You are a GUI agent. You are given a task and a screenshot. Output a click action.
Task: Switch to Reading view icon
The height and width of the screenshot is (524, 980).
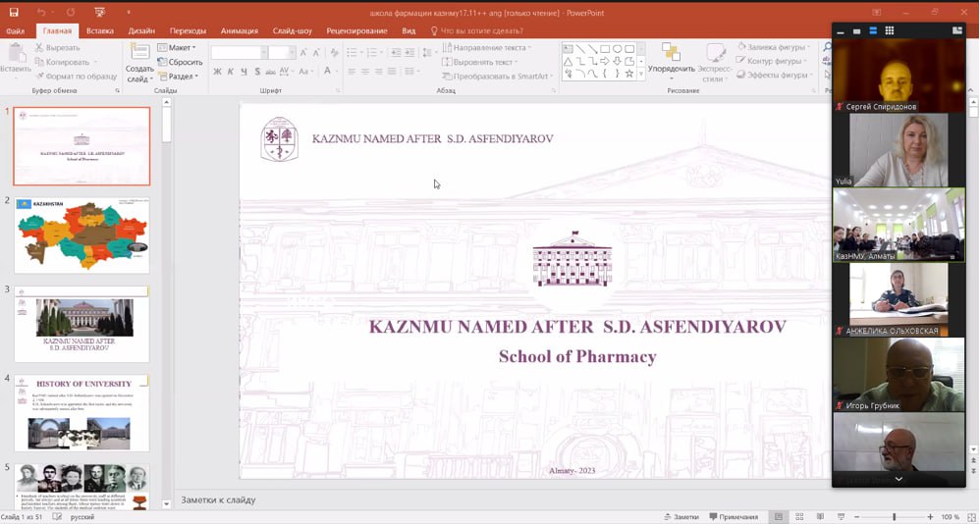[820, 517]
